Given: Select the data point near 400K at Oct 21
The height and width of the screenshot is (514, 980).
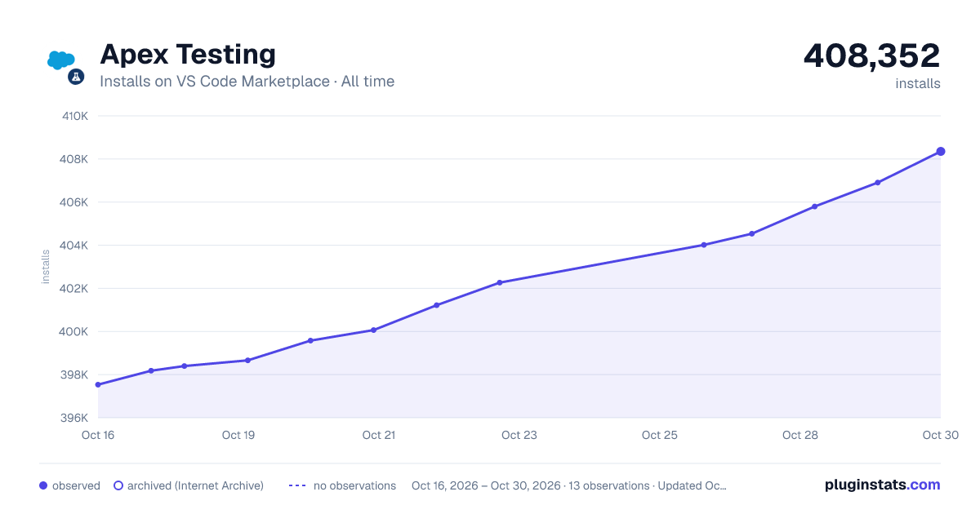Looking at the screenshot, I should click(x=373, y=330).
